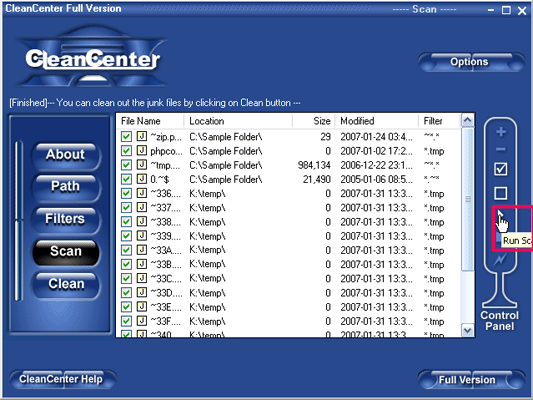Deselect the ~33A.... file checkbox
Screen dimensions: 533x400
(x=126, y=250)
